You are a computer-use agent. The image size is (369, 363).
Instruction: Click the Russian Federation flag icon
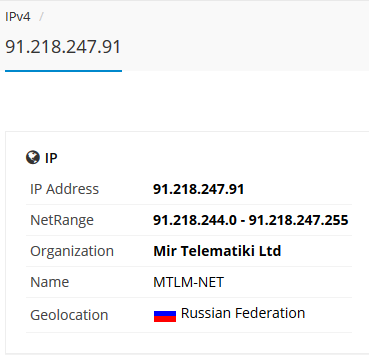[x=165, y=316]
